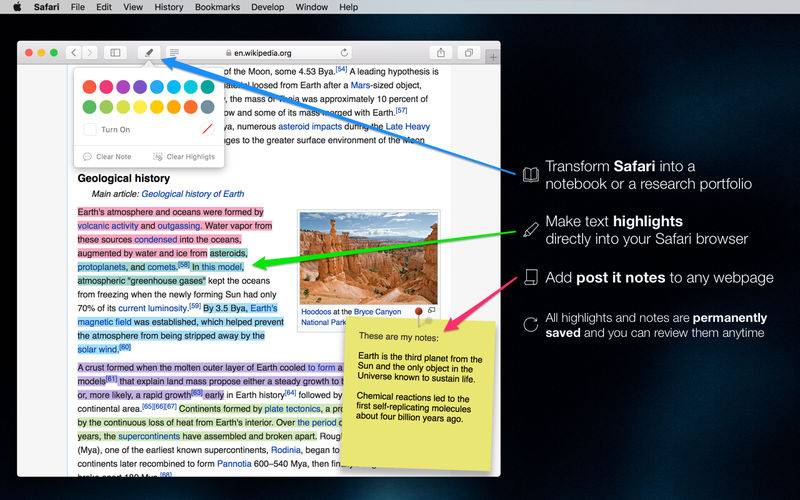
Task: Show all tabs overview
Action: (x=468, y=53)
